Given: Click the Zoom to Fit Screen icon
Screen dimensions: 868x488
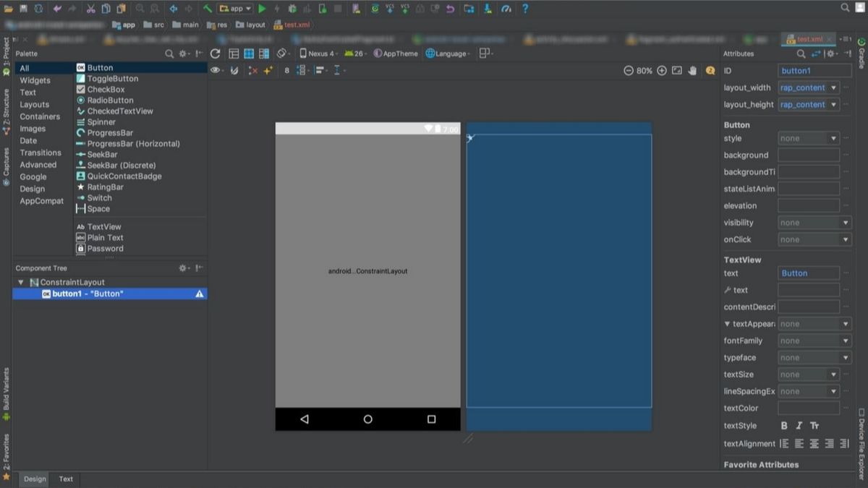Looking at the screenshot, I should click(677, 71).
